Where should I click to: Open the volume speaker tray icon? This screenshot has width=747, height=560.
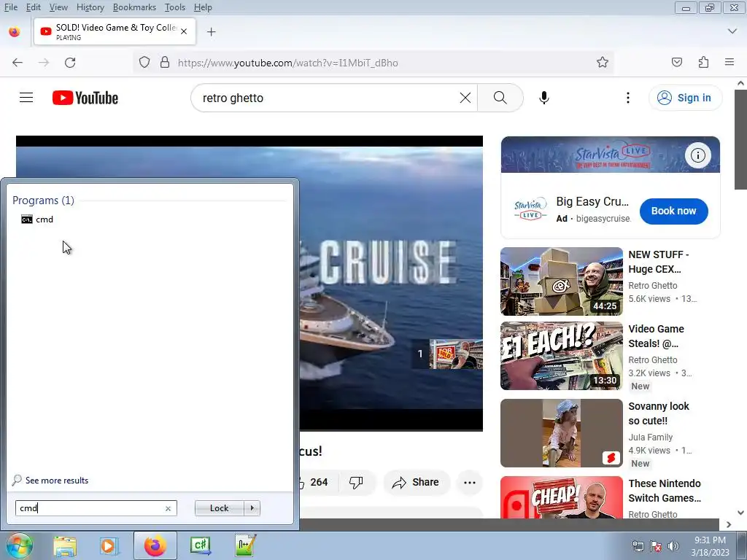click(x=673, y=545)
